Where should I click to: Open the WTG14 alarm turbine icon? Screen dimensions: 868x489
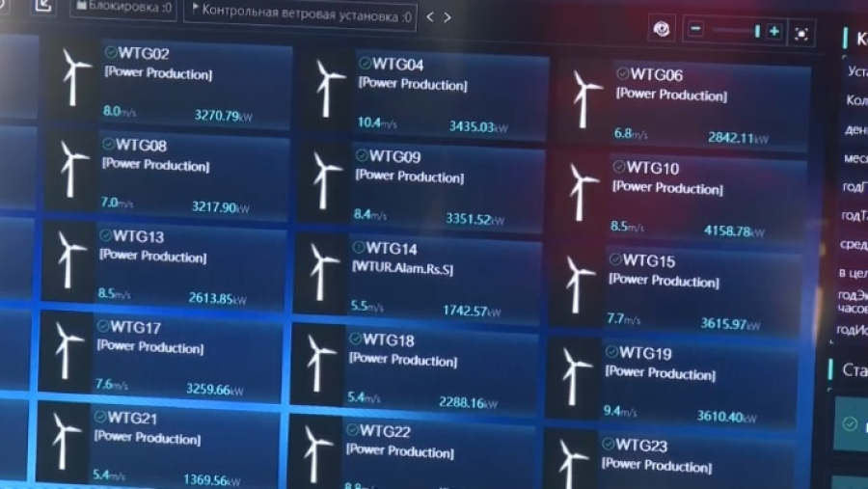pos(321,273)
